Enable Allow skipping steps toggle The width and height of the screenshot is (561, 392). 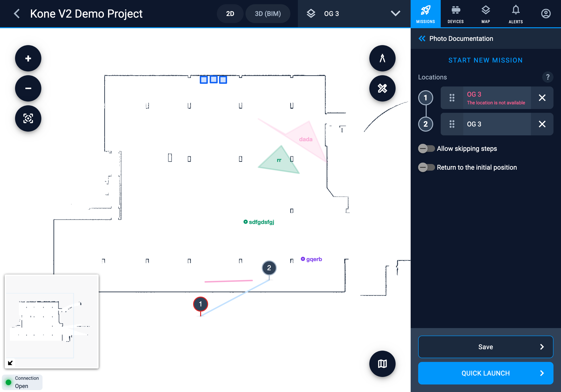coord(426,149)
